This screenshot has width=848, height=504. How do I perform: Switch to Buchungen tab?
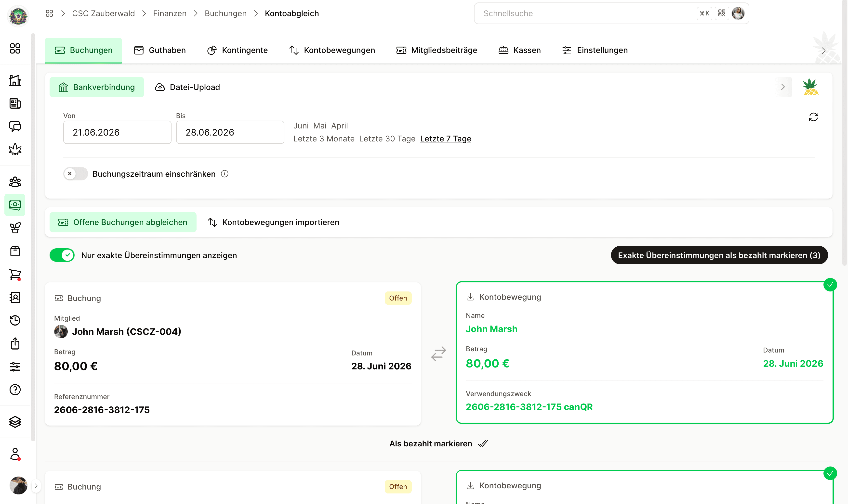click(x=83, y=50)
